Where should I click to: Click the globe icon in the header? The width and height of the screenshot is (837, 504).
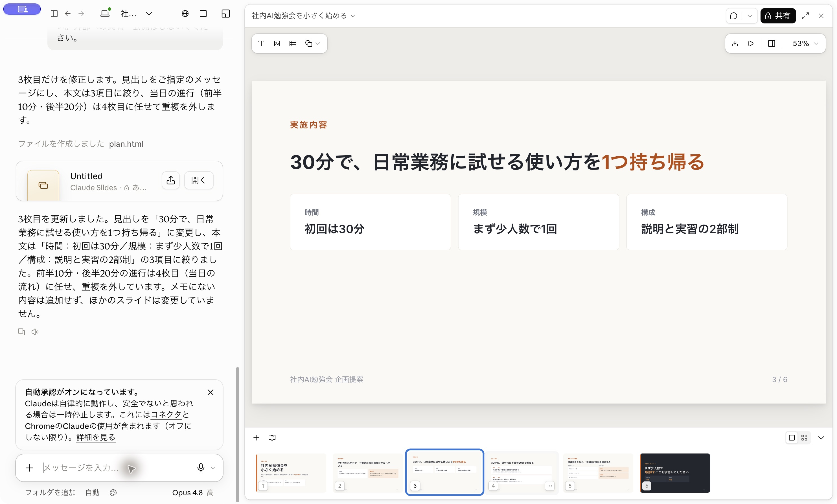pyautogui.click(x=185, y=14)
